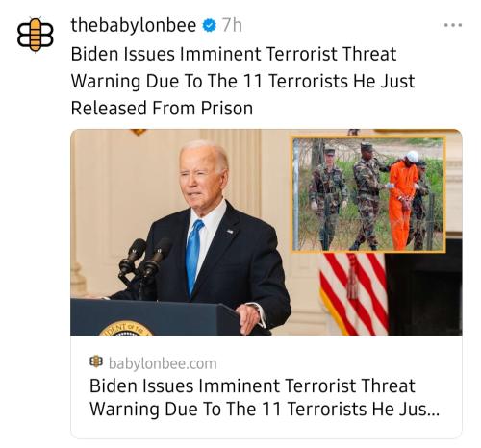Click the dark fireplace area in preview image
The image size is (481, 448).
tap(425, 288)
